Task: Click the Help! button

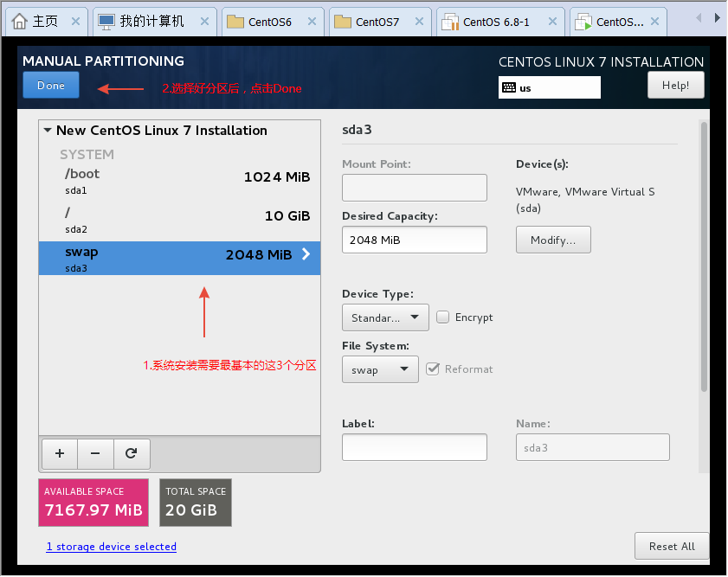Action: [675, 86]
